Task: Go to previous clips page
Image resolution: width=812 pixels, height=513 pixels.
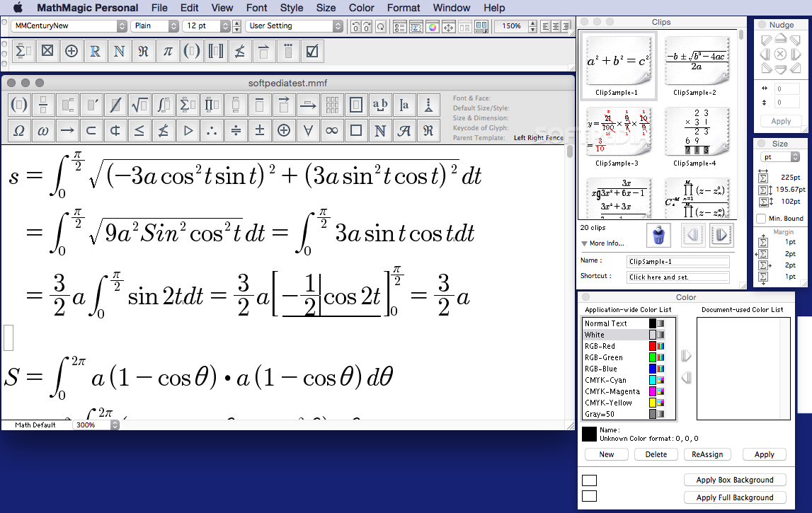Action: pyautogui.click(x=693, y=235)
